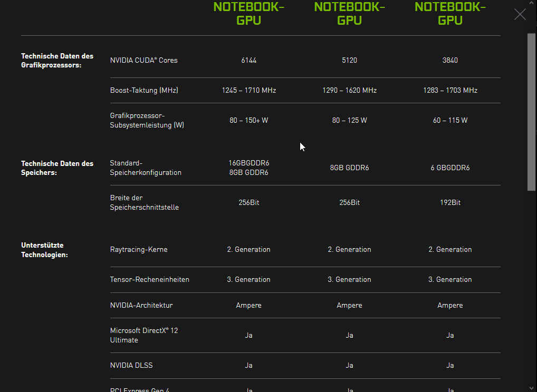Select the '1290 – 1620 MHz' boost clock value
This screenshot has width=537, height=392.
(x=349, y=90)
